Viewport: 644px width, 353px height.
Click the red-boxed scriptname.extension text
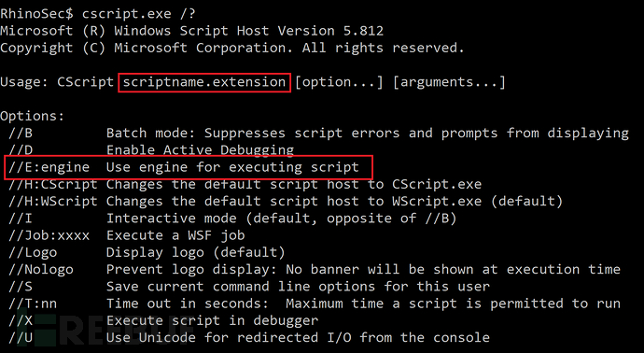(204, 82)
